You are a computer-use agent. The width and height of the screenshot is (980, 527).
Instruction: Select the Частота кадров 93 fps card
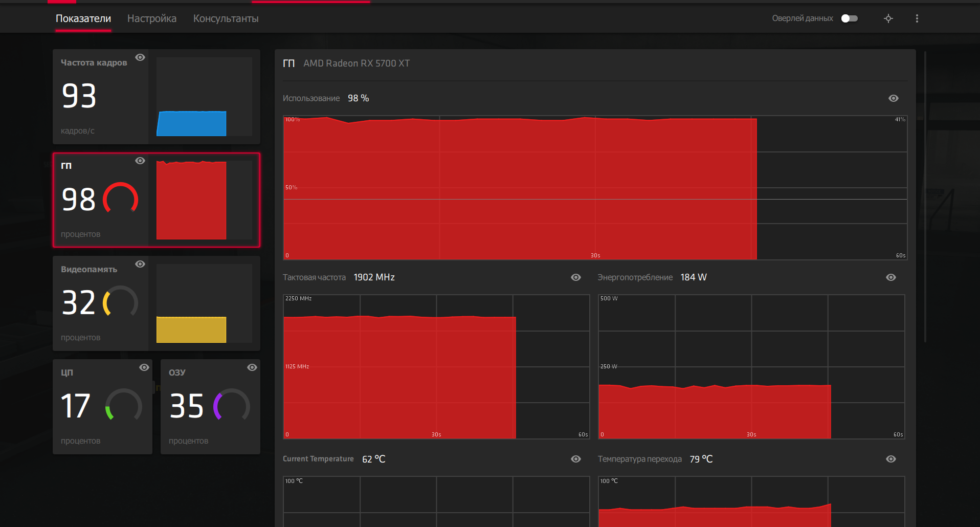coord(157,97)
